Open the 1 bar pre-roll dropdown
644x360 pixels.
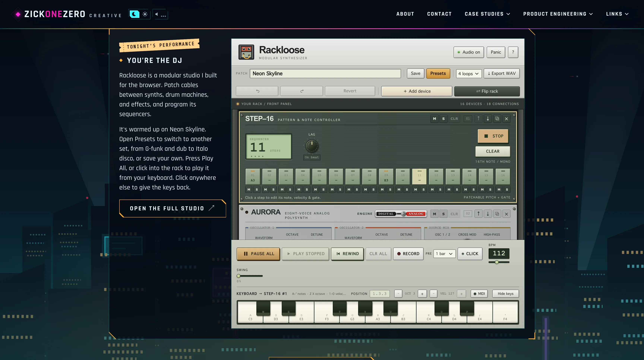444,254
